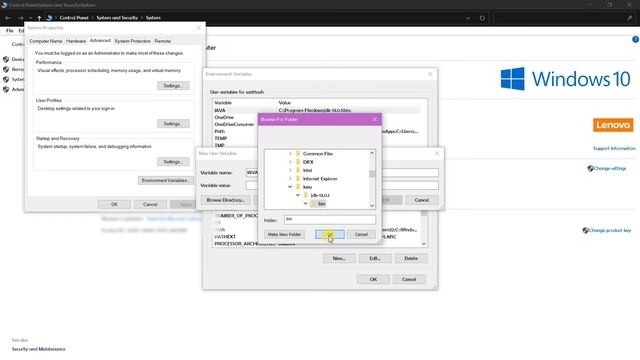Click Make New Folder button
Screen dimensions: 640x360
(x=284, y=234)
